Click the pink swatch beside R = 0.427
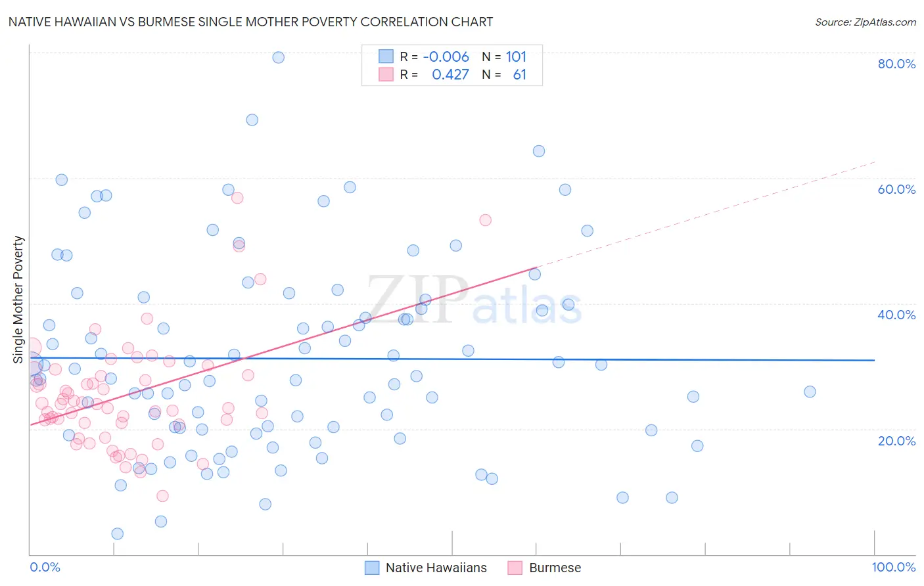This screenshot has width=924, height=586. (x=386, y=74)
